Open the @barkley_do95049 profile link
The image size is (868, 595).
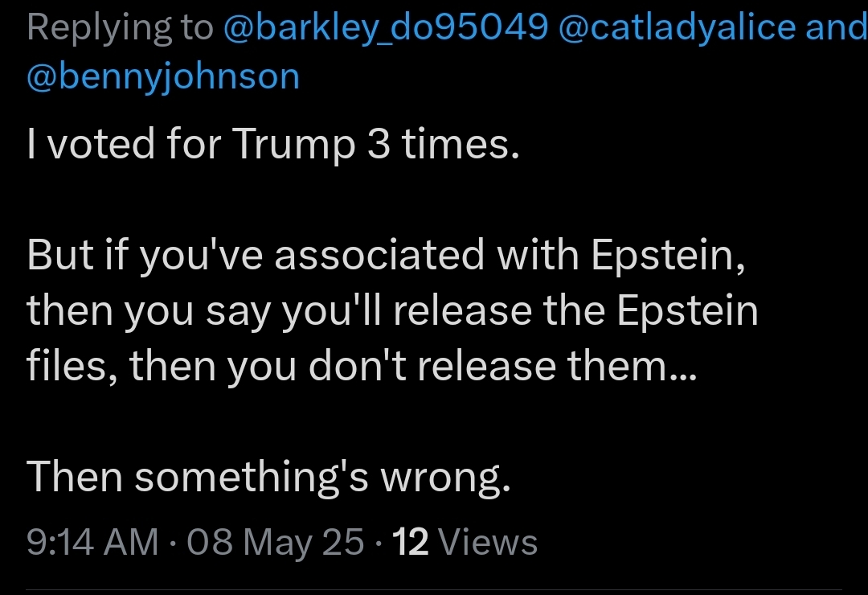(386, 27)
